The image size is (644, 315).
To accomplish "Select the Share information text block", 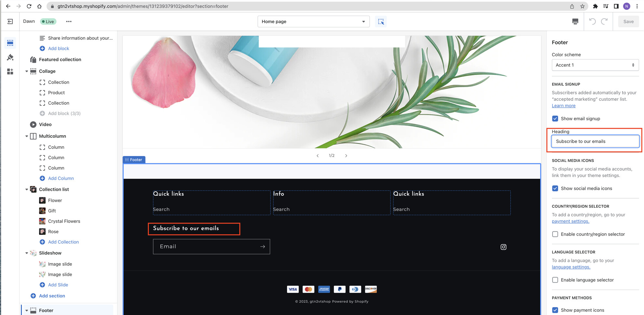I will coord(80,38).
